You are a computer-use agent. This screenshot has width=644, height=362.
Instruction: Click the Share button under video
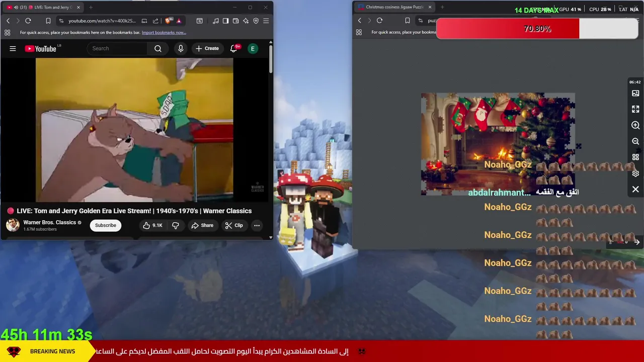pyautogui.click(x=202, y=225)
